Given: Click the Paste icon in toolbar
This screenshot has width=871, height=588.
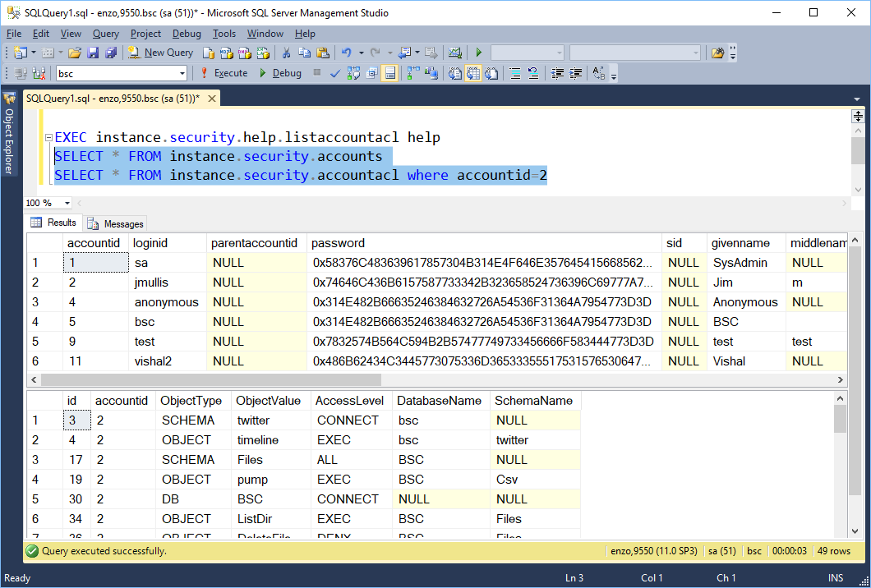Looking at the screenshot, I should 323,53.
